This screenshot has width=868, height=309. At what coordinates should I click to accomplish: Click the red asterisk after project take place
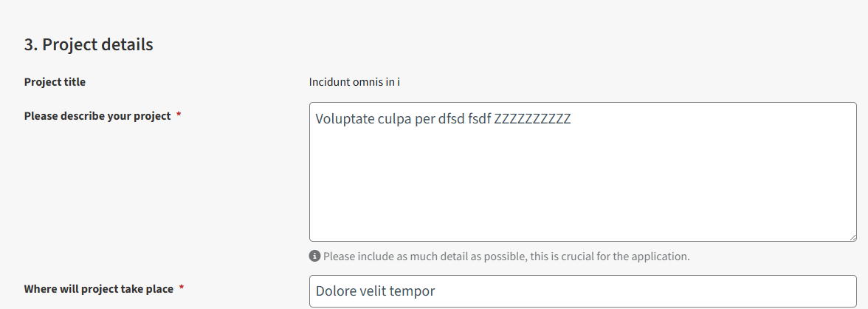point(182,289)
